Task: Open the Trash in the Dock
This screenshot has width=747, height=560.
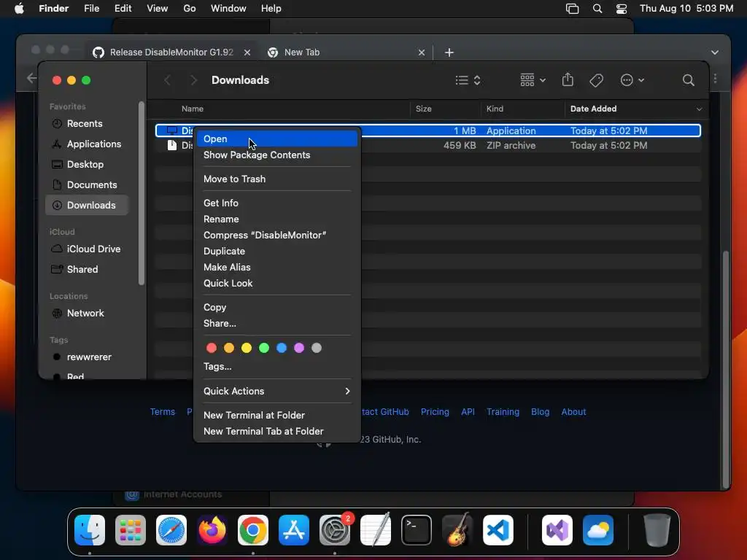Action: pos(657,530)
